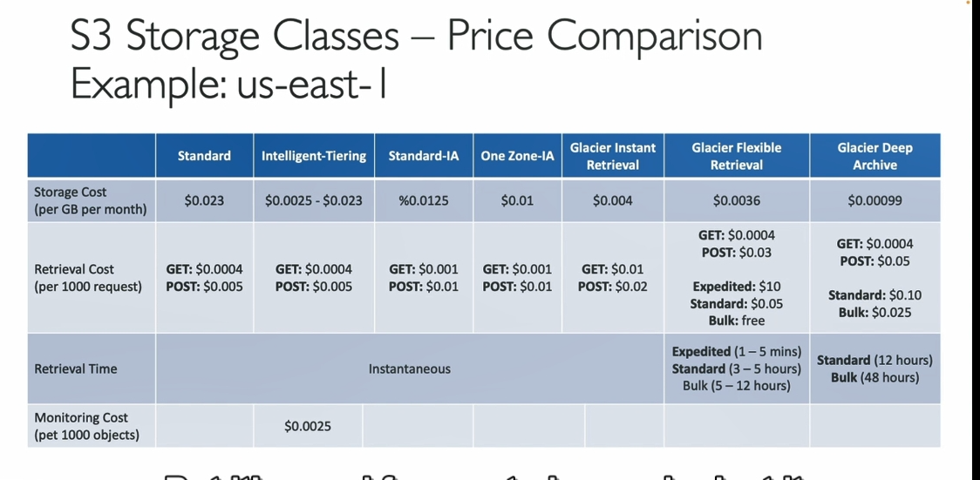Click the Standard column header
Image resolution: width=980 pixels, height=480 pixels.
point(204,155)
